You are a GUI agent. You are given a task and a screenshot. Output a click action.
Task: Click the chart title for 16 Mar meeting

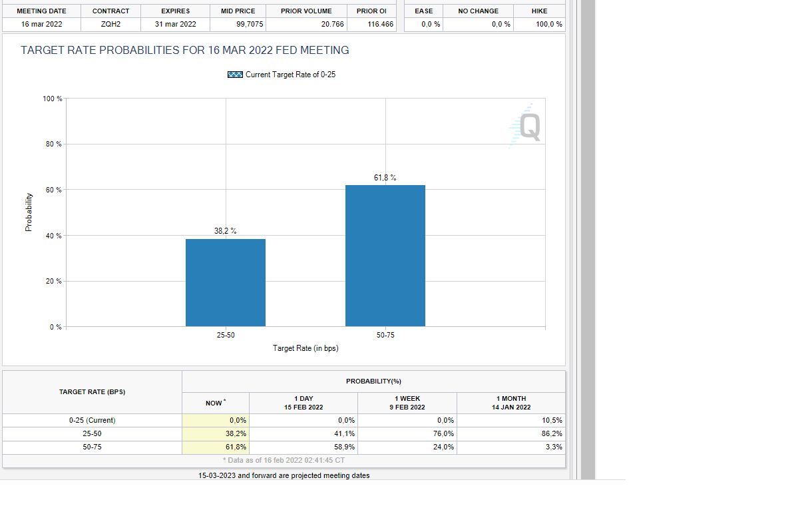[185, 51]
